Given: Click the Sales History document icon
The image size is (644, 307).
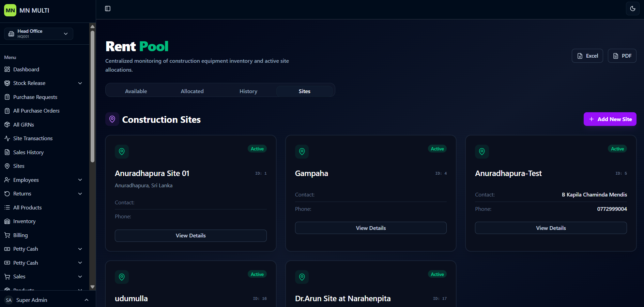Looking at the screenshot, I should tap(7, 152).
